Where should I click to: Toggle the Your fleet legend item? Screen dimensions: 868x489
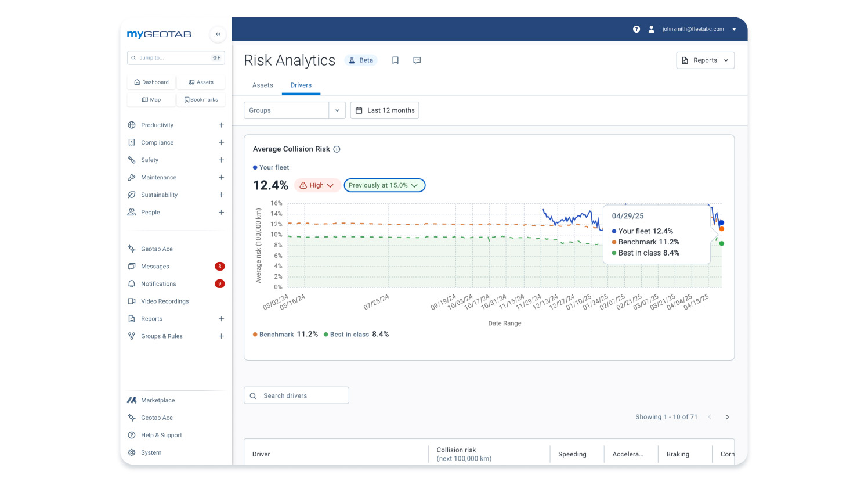[x=270, y=167]
